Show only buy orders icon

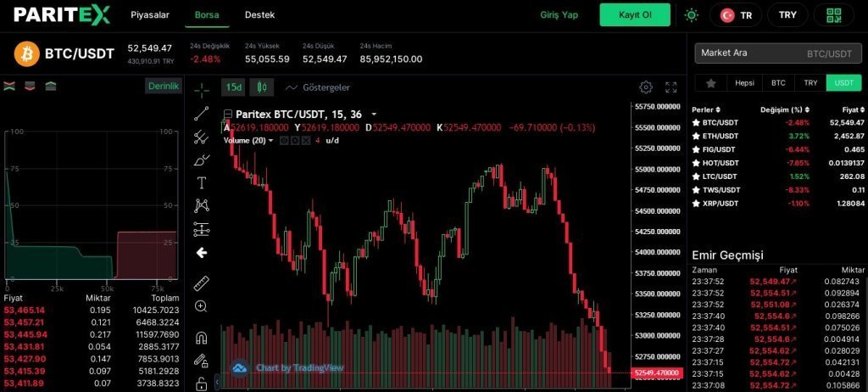(50, 86)
